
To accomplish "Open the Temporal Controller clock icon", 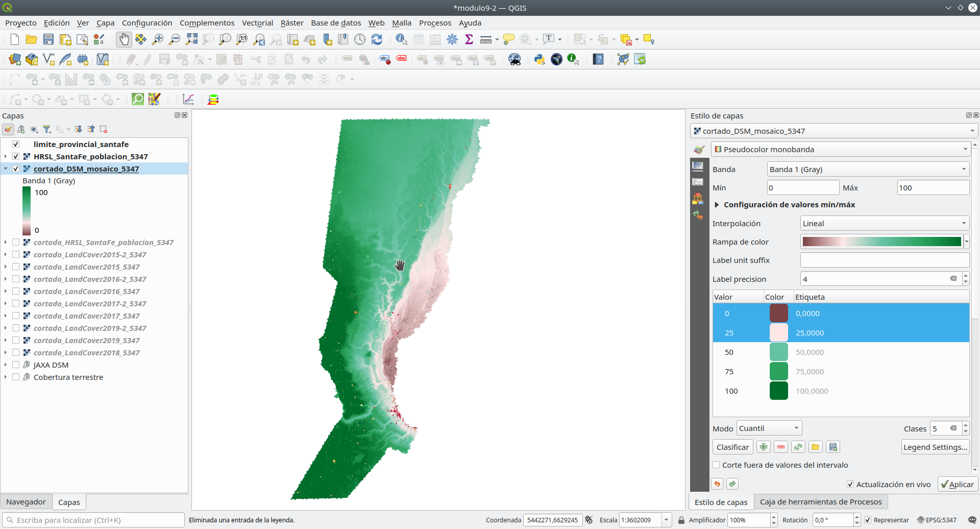I will pyautogui.click(x=360, y=39).
